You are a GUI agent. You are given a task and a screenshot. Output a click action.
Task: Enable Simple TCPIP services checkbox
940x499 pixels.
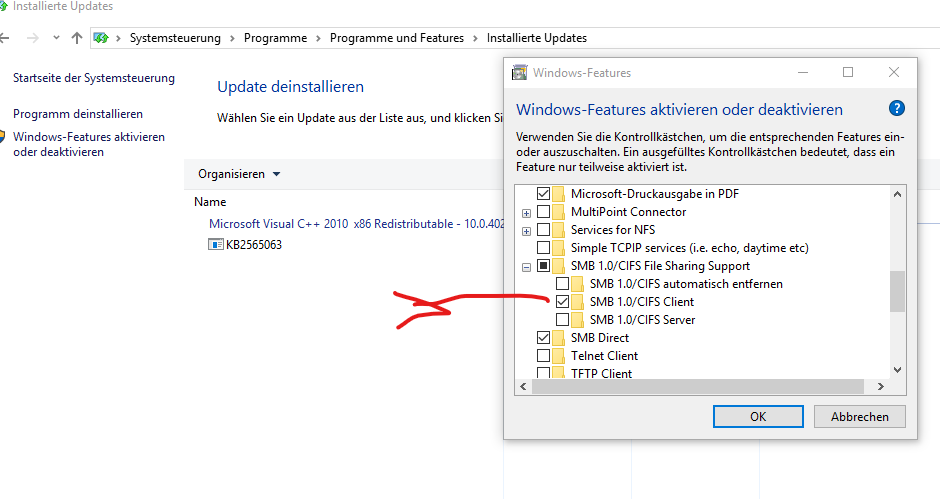[543, 248]
